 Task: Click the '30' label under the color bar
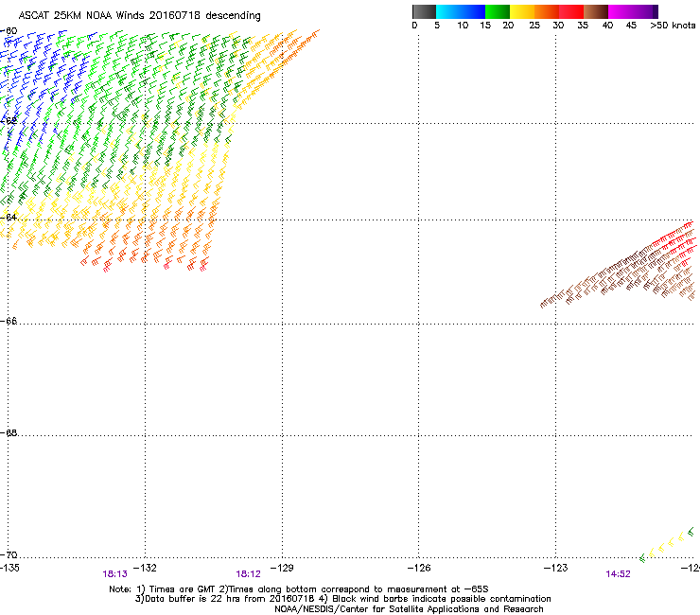point(558,26)
